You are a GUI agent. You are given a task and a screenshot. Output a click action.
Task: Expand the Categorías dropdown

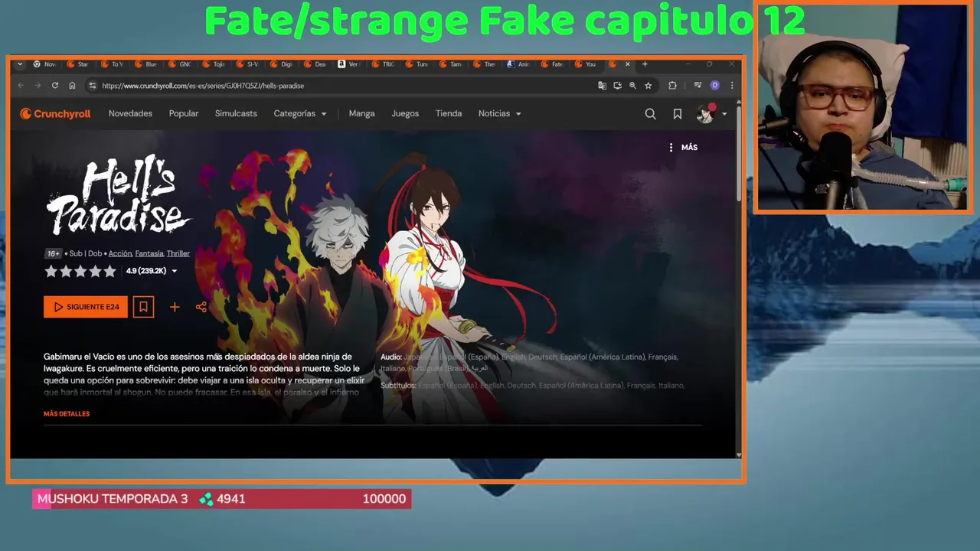click(x=300, y=114)
